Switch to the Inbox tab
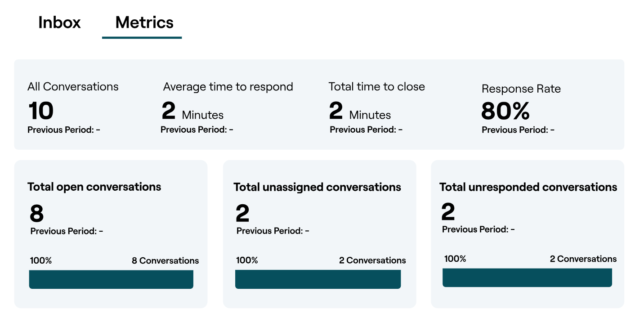 [x=60, y=22]
